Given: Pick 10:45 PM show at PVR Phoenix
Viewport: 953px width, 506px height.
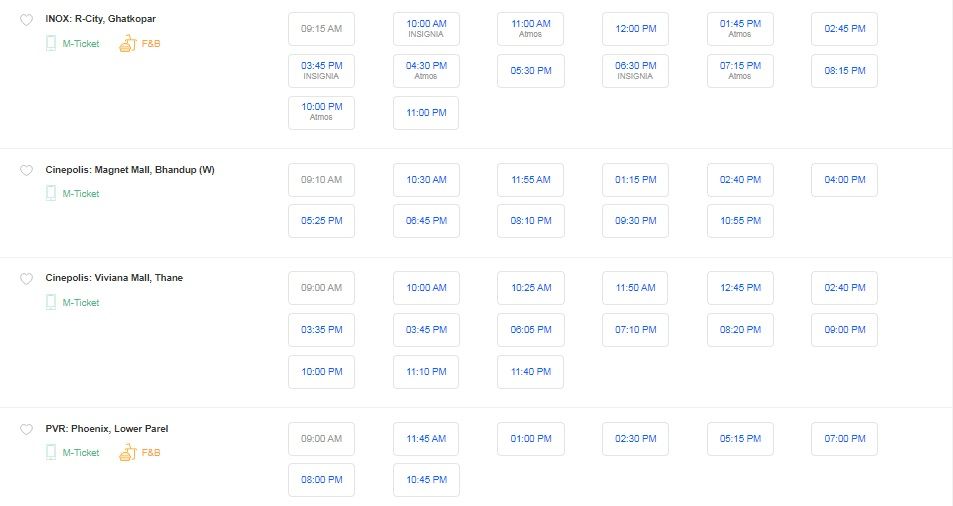Looking at the screenshot, I should point(426,480).
